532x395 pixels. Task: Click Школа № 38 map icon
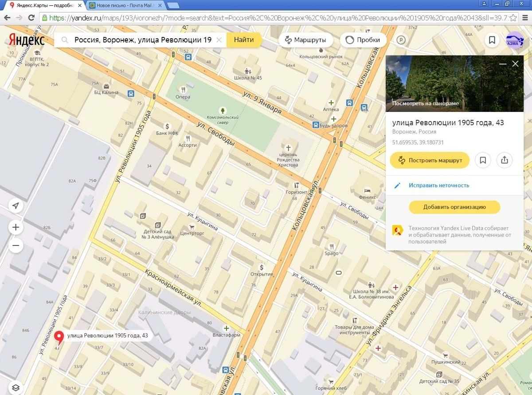(371, 285)
